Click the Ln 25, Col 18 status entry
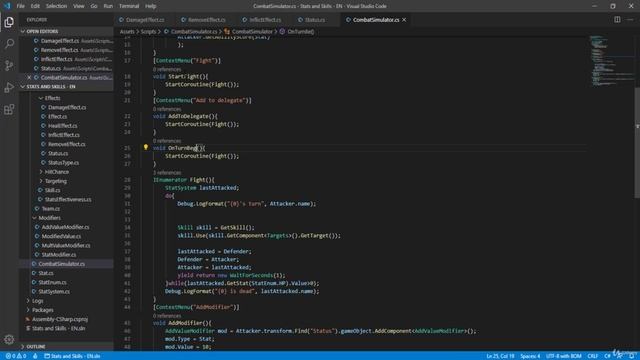This screenshot has width=640, height=360. click(500, 356)
